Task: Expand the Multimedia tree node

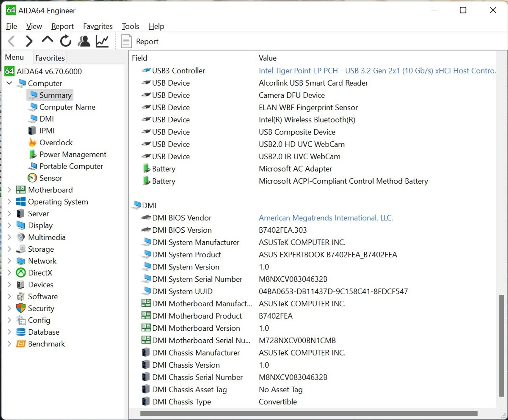Action: [x=9, y=237]
